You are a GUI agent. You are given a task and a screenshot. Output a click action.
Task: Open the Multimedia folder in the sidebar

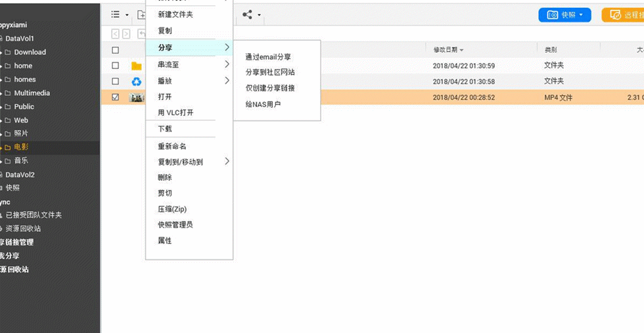pos(32,93)
